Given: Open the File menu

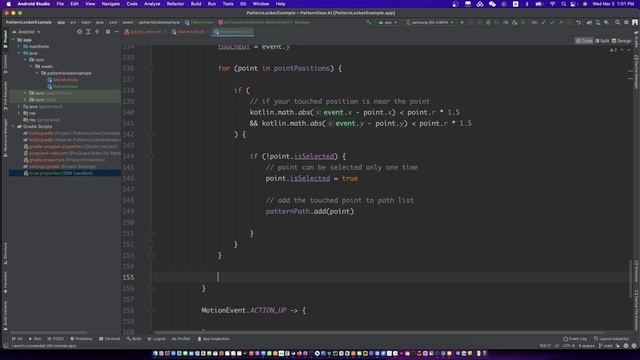Looking at the screenshot, I should [x=60, y=4].
